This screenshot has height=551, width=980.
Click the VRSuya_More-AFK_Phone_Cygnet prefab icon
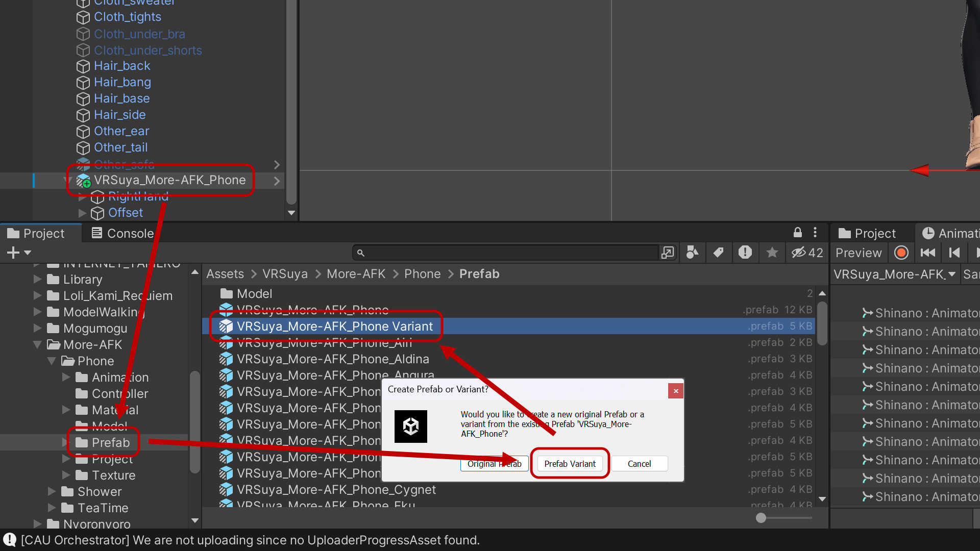[x=226, y=490]
